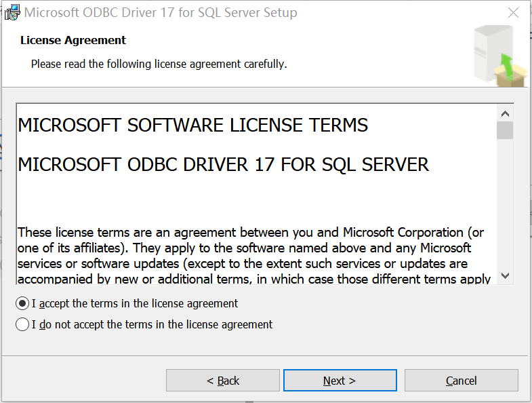
Task: Click the license scrollbar down arrow
Action: tap(505, 275)
